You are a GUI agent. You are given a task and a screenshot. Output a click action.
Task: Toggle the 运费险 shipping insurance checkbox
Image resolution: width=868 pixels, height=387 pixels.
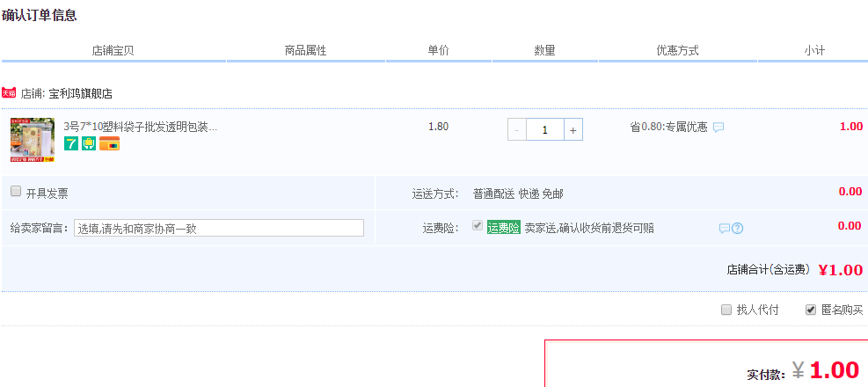pos(478,226)
